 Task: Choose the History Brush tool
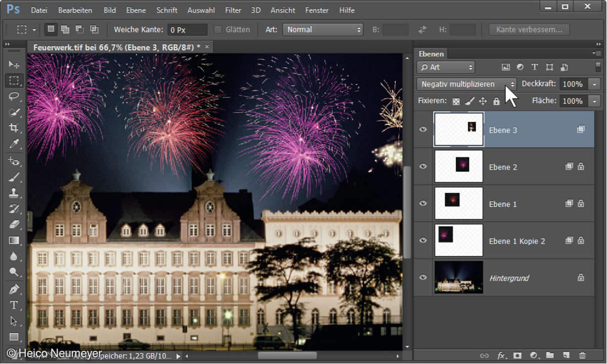coord(14,208)
